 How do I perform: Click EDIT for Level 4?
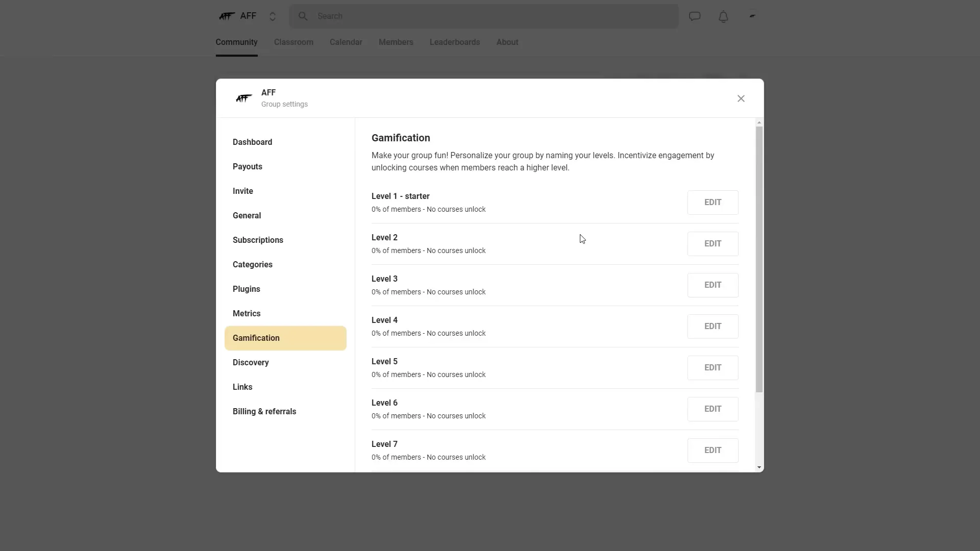pyautogui.click(x=713, y=327)
